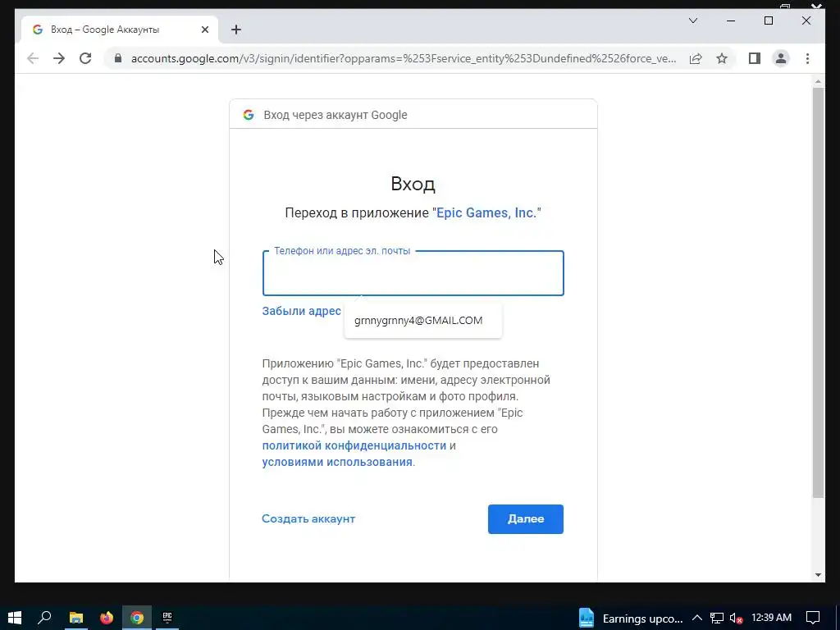Viewport: 840px width, 630px height.
Task: Open the Earnings upcoming news widget
Action: click(x=631, y=619)
